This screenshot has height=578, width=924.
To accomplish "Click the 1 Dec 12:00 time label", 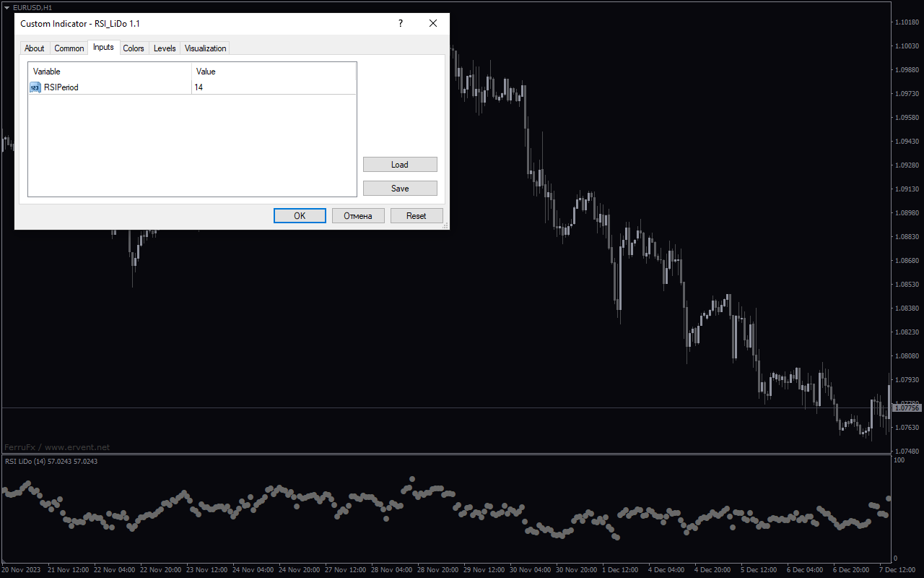I will click(x=620, y=570).
